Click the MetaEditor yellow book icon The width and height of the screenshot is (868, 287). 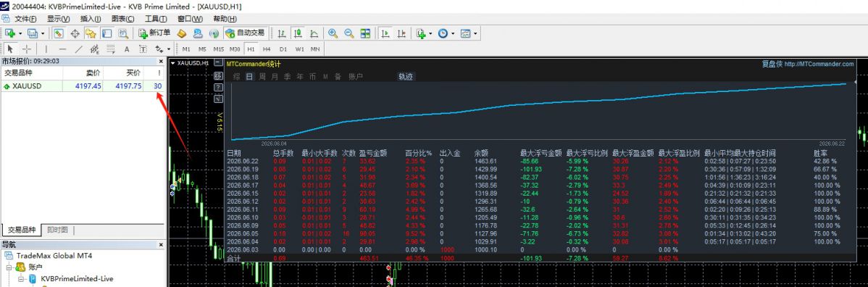click(x=182, y=33)
